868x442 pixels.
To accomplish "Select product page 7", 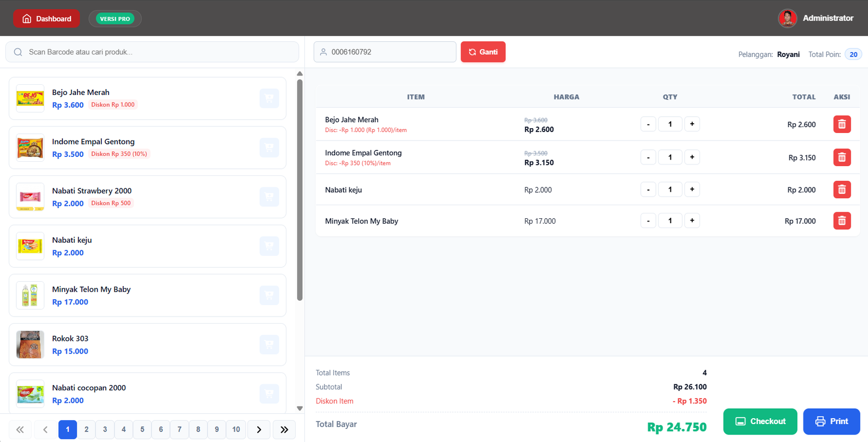I will coord(180,430).
